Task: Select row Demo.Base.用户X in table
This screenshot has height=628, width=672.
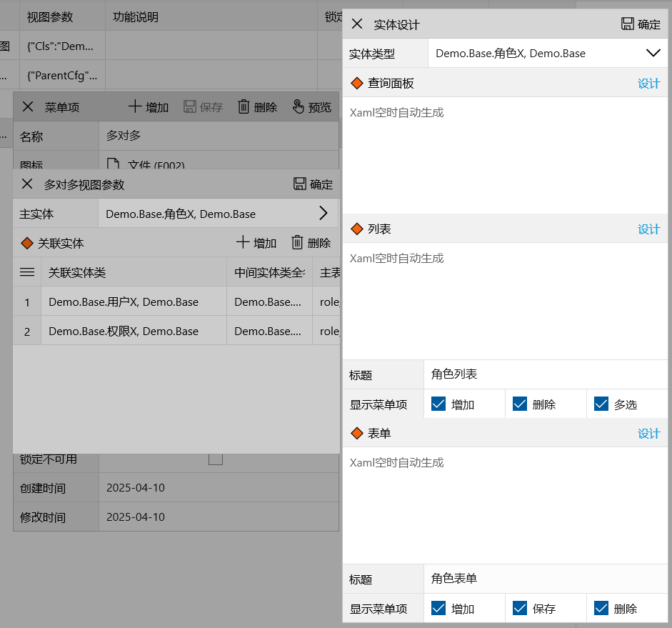Action: pyautogui.click(x=124, y=302)
